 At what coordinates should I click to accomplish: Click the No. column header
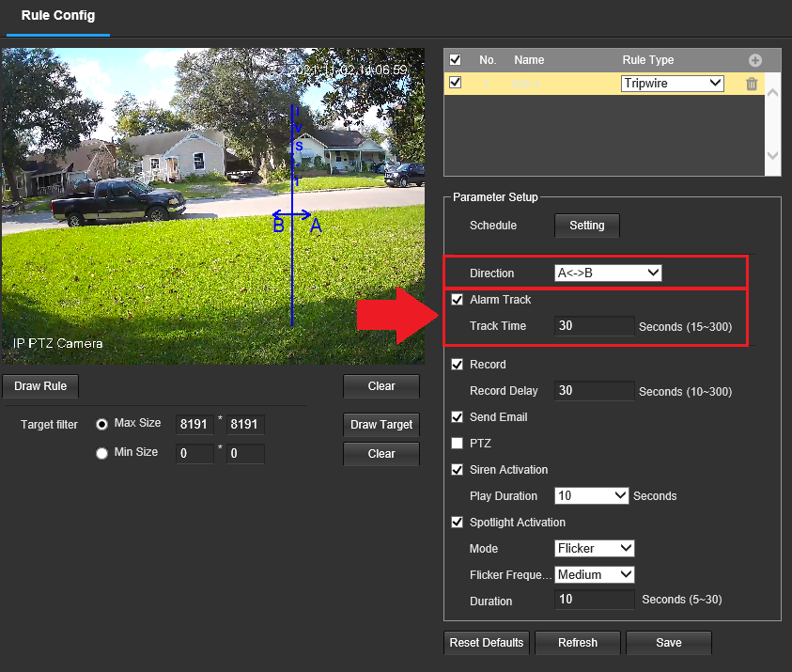(x=488, y=60)
